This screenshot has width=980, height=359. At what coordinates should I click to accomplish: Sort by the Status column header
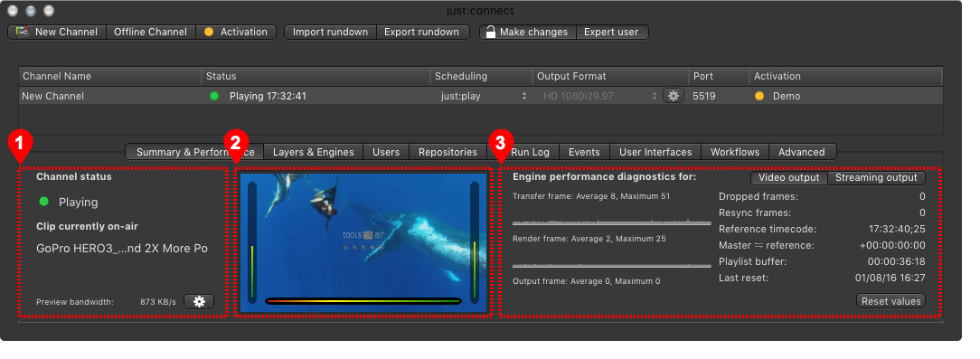316,76
